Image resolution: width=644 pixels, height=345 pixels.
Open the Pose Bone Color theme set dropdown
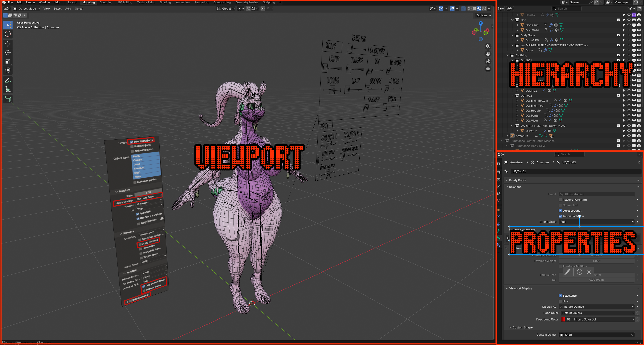click(598, 319)
